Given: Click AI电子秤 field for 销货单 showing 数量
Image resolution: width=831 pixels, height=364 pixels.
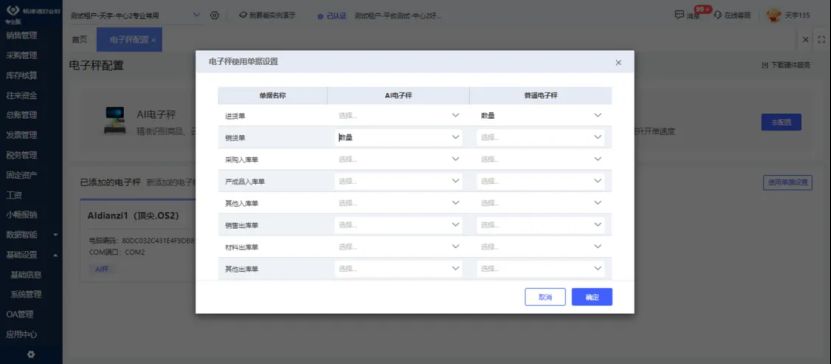Looking at the screenshot, I should [x=399, y=137].
